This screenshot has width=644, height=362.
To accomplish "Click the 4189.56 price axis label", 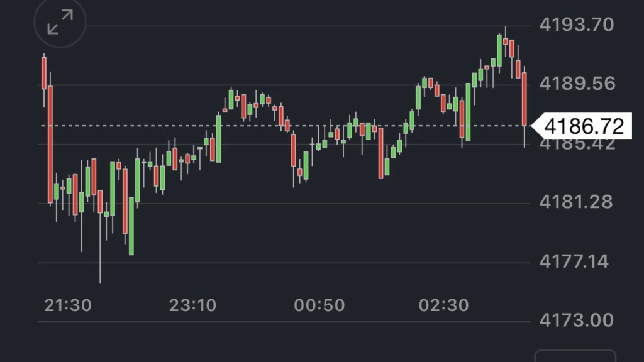I will click(576, 84).
